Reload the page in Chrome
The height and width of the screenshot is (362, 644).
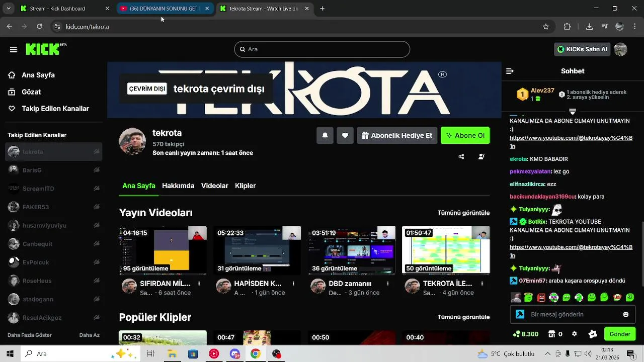(x=39, y=27)
